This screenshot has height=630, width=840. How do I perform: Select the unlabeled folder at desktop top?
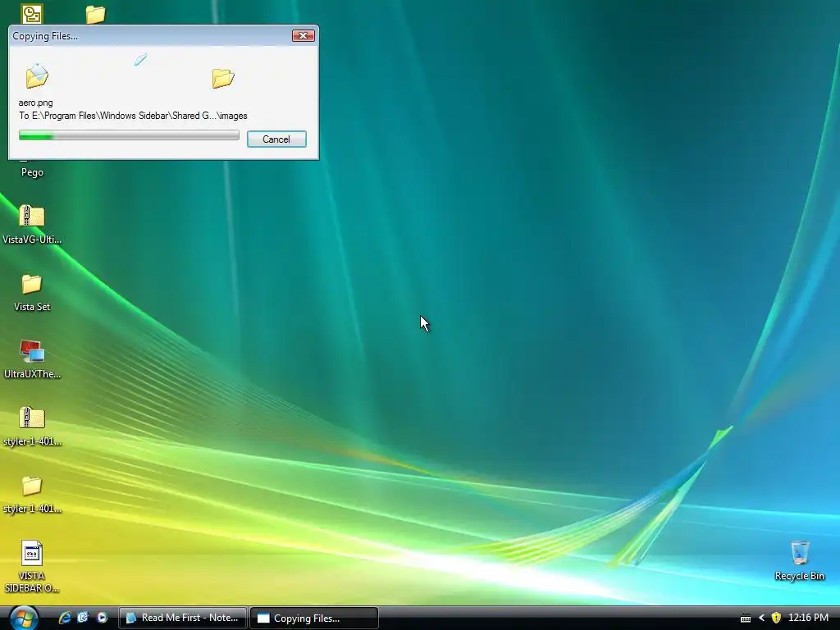[x=95, y=15]
